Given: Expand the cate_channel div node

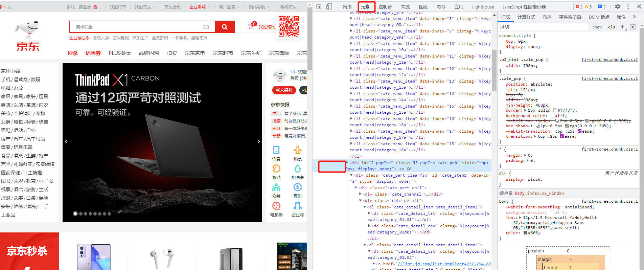Looking at the screenshot, I should tap(360, 194).
